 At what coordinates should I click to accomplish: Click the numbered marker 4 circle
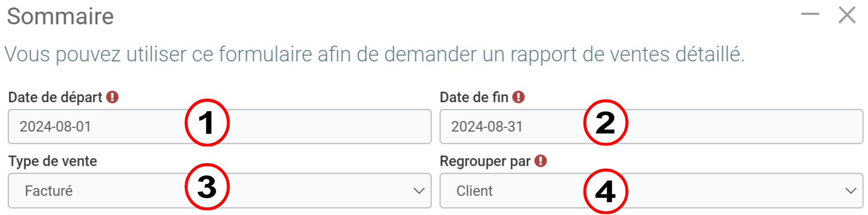[x=605, y=191]
